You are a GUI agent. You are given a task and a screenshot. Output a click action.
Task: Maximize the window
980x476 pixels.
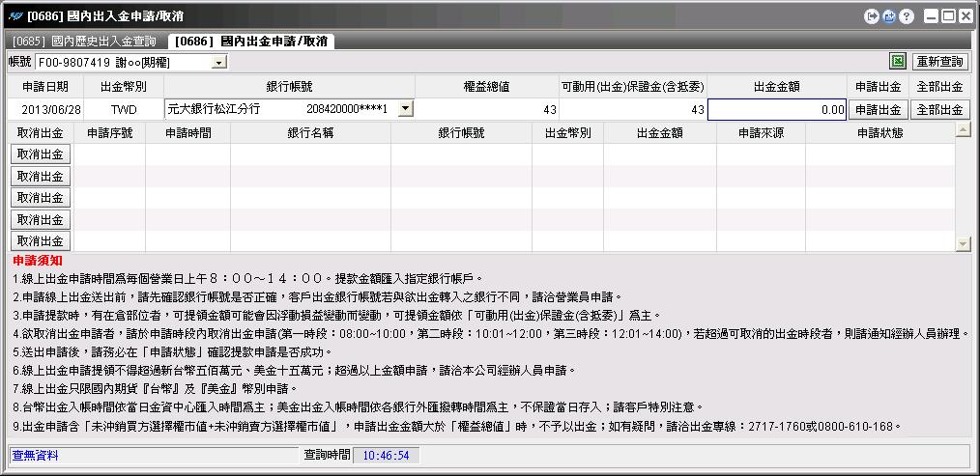947,16
